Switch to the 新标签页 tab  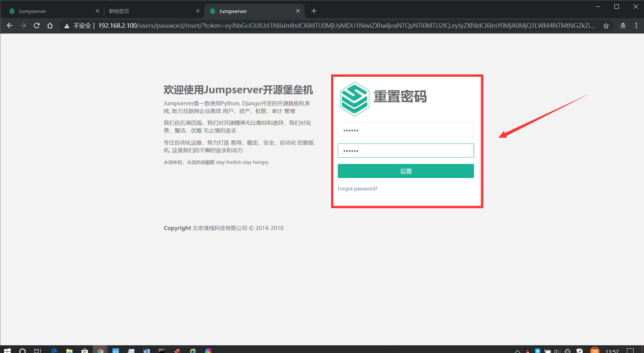click(x=153, y=11)
